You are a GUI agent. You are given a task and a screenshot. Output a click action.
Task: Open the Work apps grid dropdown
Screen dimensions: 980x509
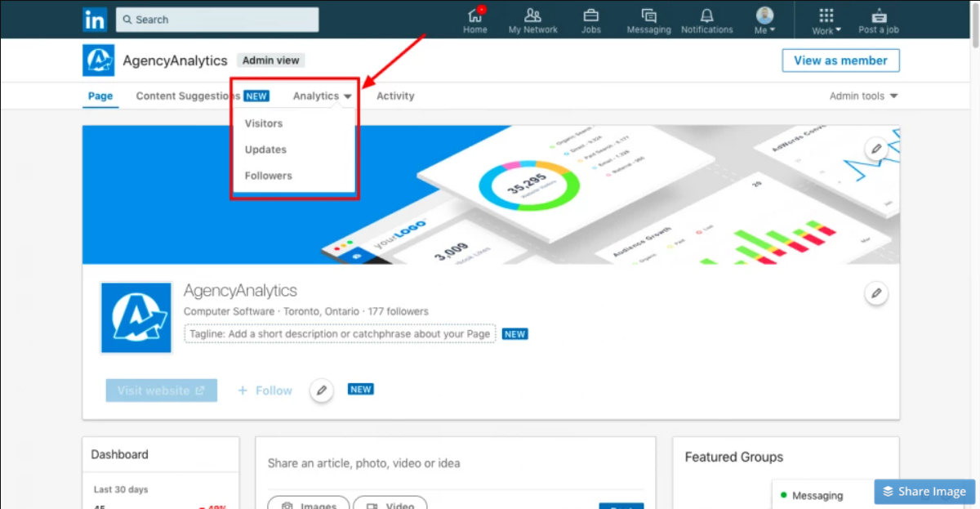(826, 20)
